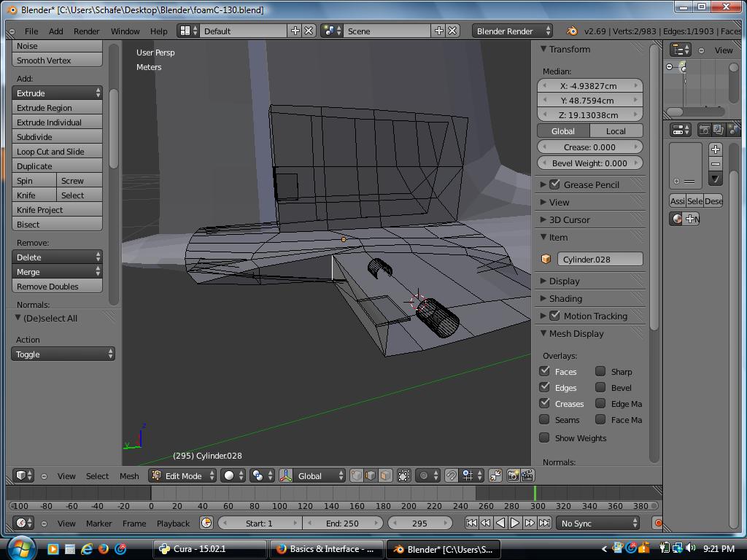Screen dimensions: 747x560
Task: Enable the Sharp overlay checkbox
Action: coord(600,371)
